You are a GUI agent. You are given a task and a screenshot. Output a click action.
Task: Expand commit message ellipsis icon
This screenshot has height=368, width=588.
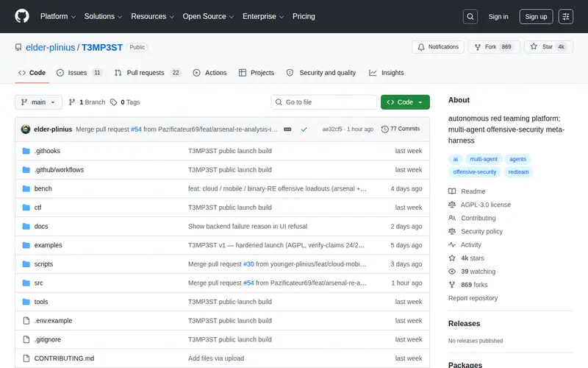287,130
